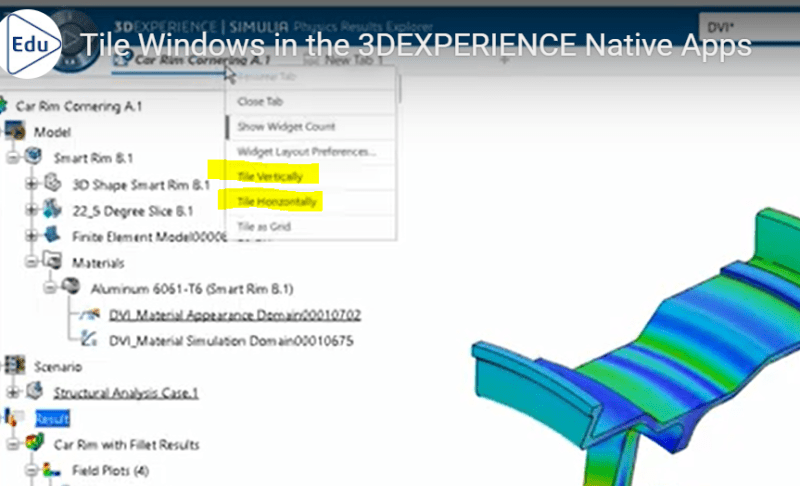Screen dimensions: 800x486
Task: Choose Rename Tab from the context menu
Action: click(311, 77)
